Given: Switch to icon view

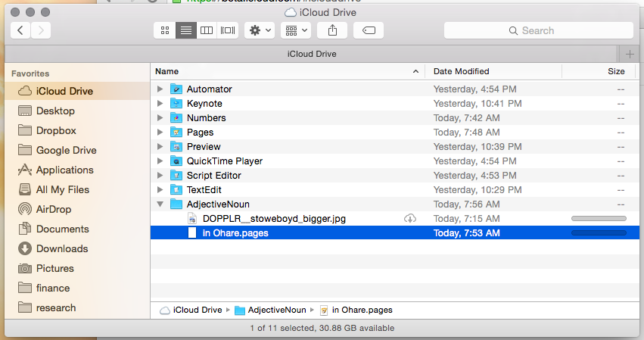Looking at the screenshot, I should pyautogui.click(x=165, y=30).
